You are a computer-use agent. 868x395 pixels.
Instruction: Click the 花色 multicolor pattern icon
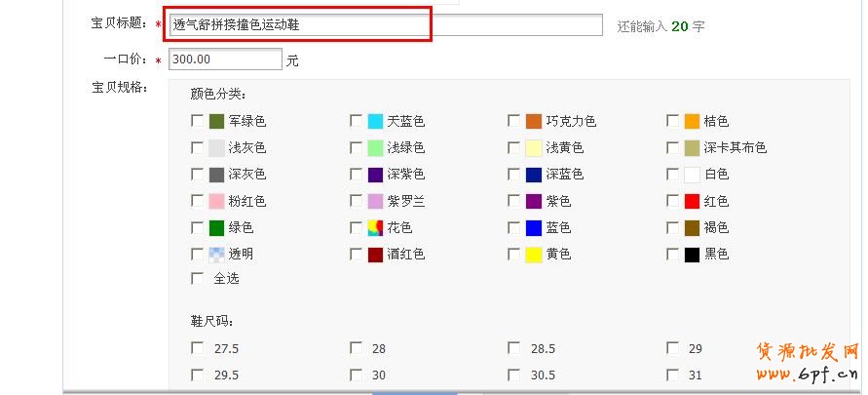click(375, 228)
